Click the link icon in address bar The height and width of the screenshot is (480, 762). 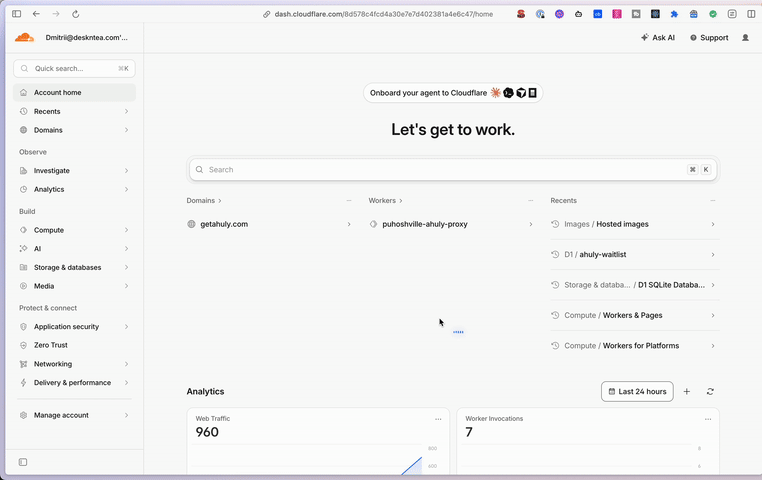pyautogui.click(x=266, y=14)
